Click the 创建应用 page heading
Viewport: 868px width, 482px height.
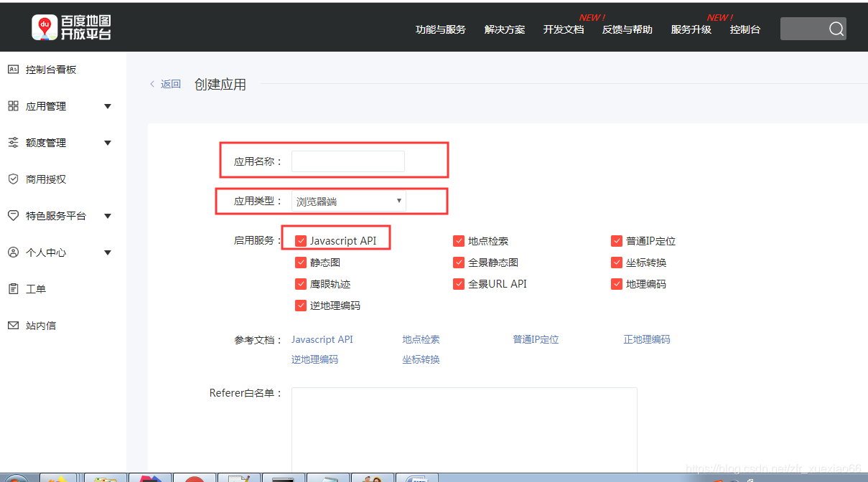point(220,85)
